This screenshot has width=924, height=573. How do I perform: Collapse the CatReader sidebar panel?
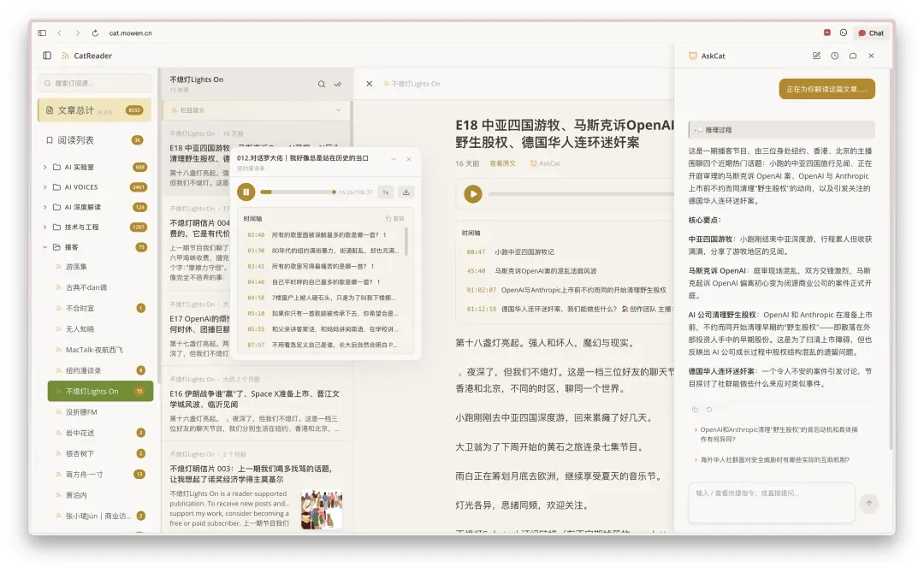click(x=47, y=56)
